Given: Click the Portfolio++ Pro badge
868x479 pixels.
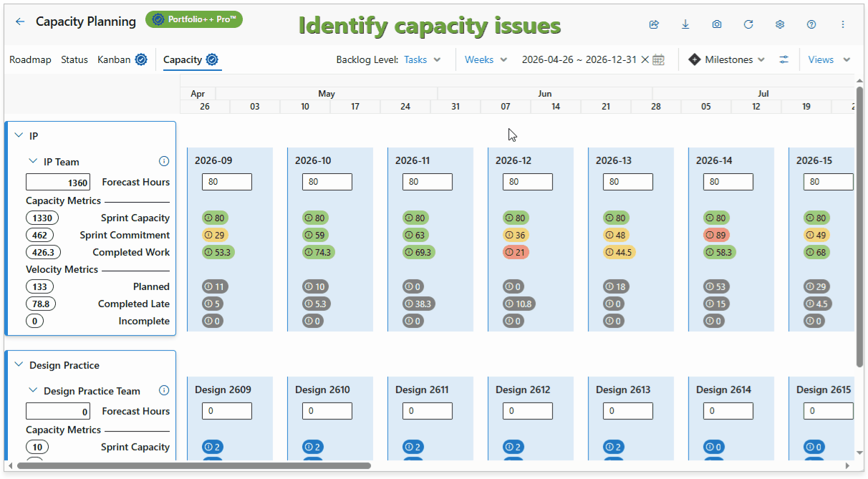Looking at the screenshot, I should pos(194,19).
